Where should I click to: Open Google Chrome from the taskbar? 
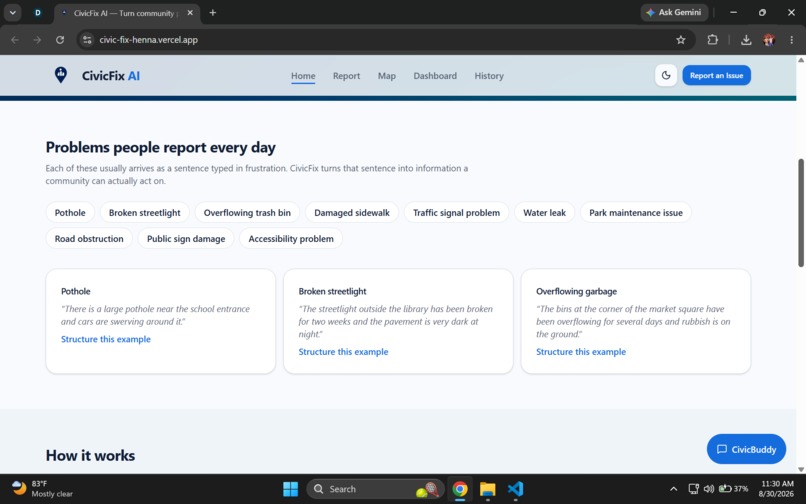pos(460,489)
